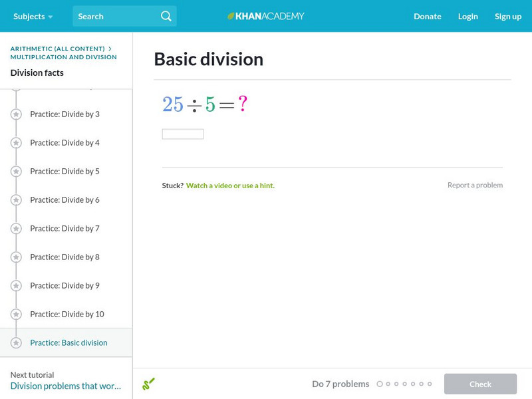Click the chevron after Arithmetic (all content)
532x399 pixels.
[108, 48]
